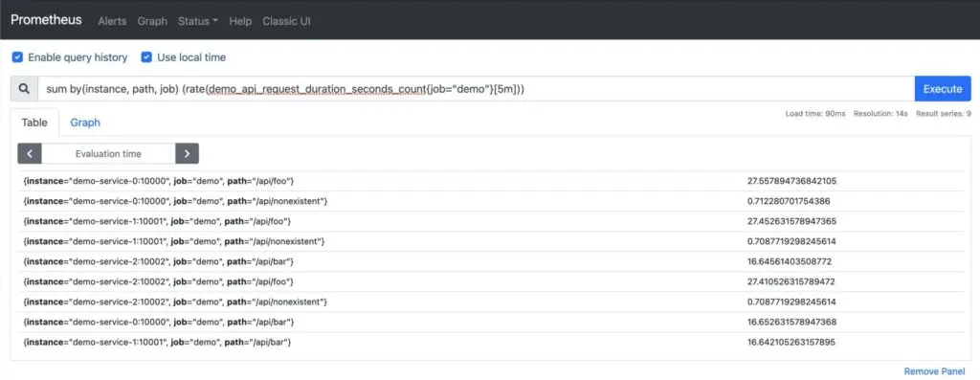Select demo-service-1 /api/nonexistent result row
This screenshot has width=980, height=380.
coord(491,241)
